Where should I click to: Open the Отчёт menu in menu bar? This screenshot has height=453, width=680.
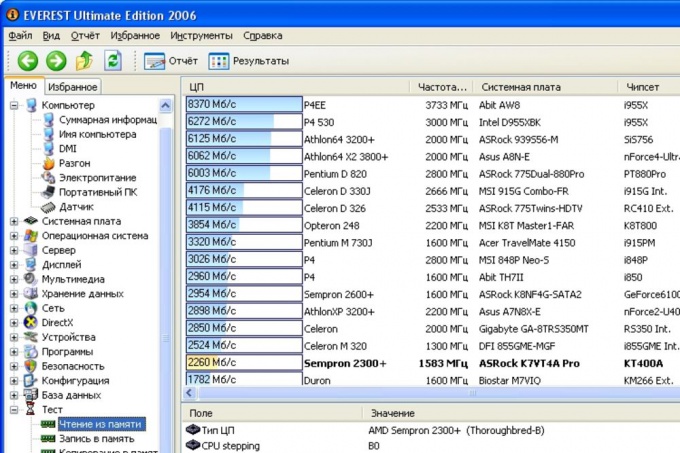[x=85, y=36]
